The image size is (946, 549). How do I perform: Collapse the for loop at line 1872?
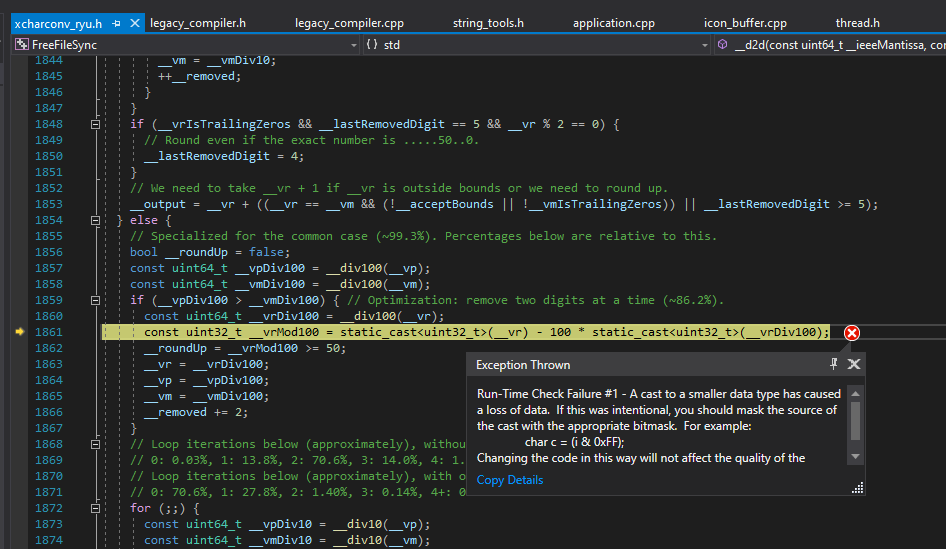(x=95, y=509)
